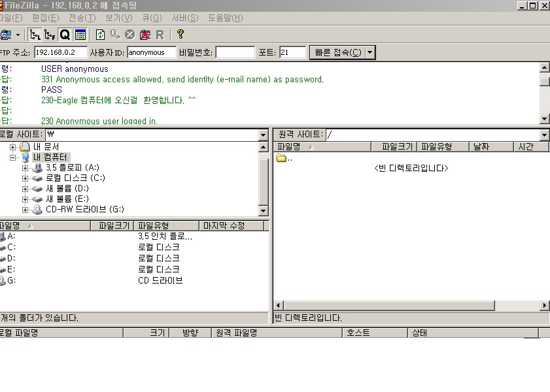This screenshot has width=550, height=392.
Task: Click the empty 비밀번호 password field
Action: (x=235, y=52)
